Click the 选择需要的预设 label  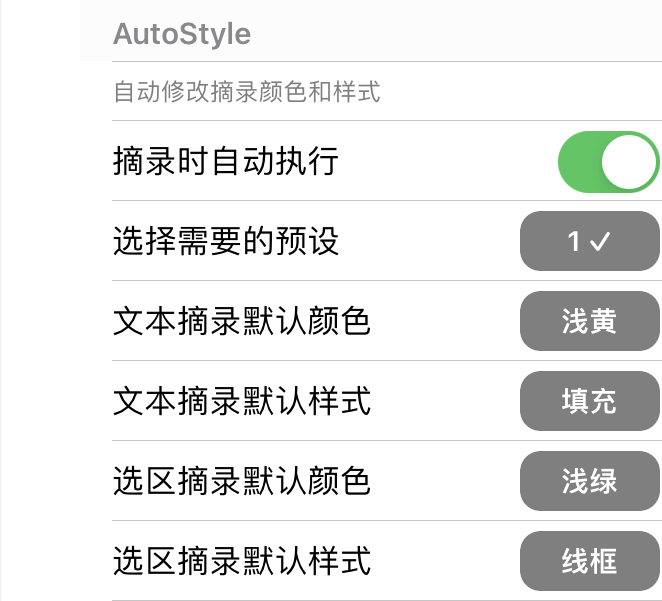click(x=226, y=241)
